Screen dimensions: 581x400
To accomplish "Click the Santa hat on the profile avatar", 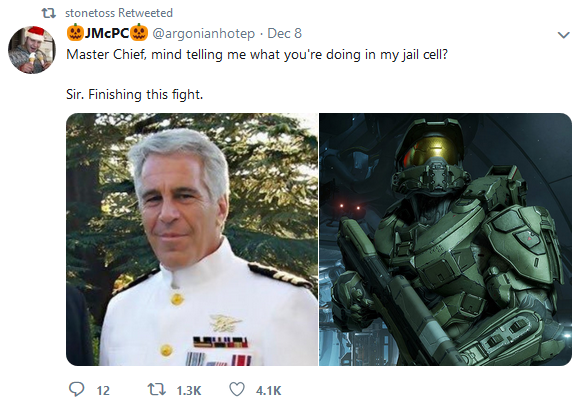I will [x=36, y=33].
